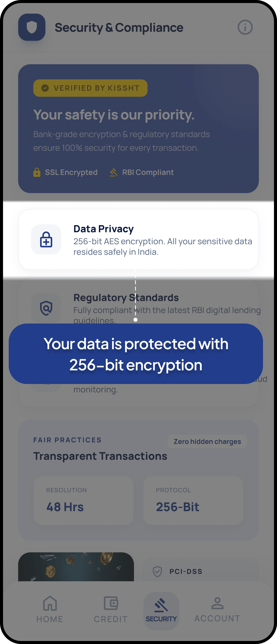Tap the PCI-DSS shield check icon
The width and height of the screenshot is (277, 644).
(157, 571)
